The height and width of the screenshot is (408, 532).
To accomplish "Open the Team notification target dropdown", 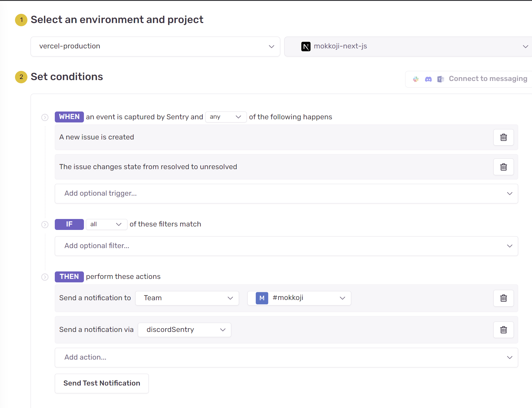I will tap(187, 298).
